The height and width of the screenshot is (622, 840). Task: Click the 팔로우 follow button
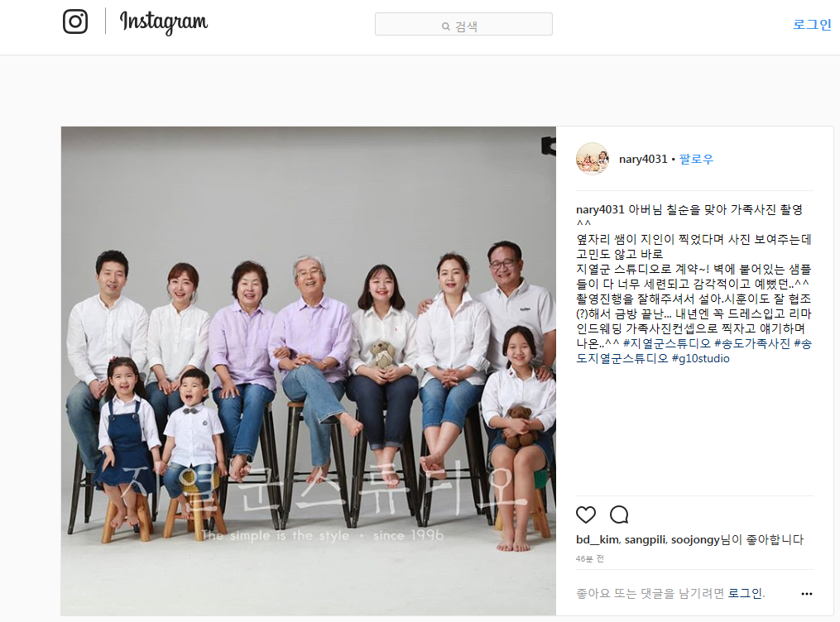pyautogui.click(x=696, y=159)
